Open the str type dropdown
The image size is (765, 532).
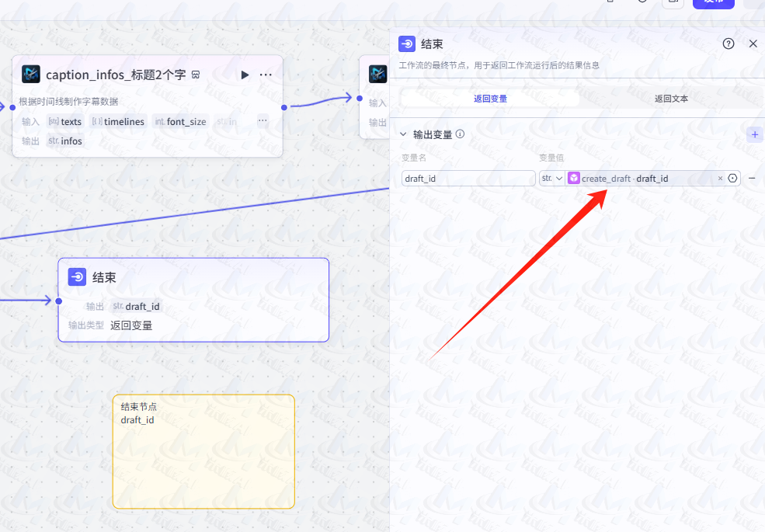[551, 178]
